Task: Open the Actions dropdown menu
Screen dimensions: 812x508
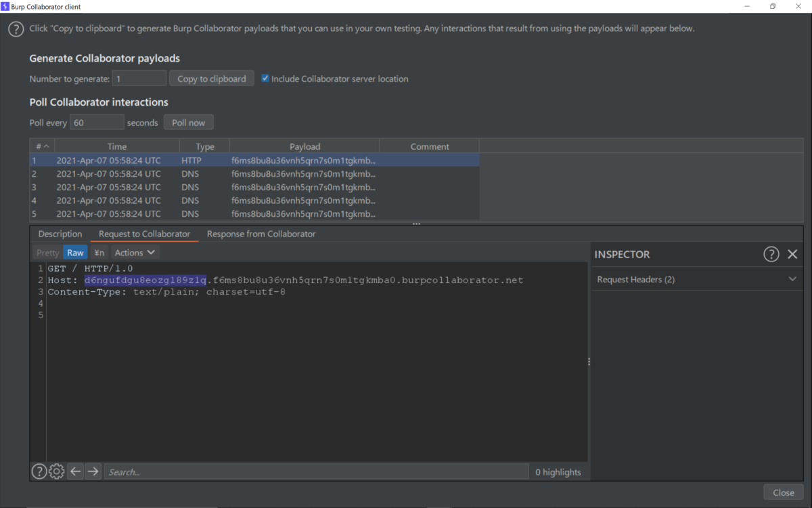Action: pyautogui.click(x=135, y=253)
